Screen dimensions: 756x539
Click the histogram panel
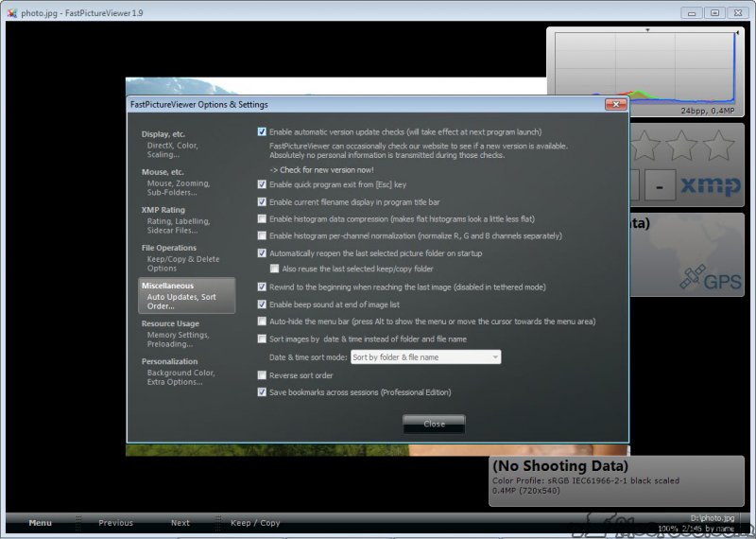(x=645, y=72)
